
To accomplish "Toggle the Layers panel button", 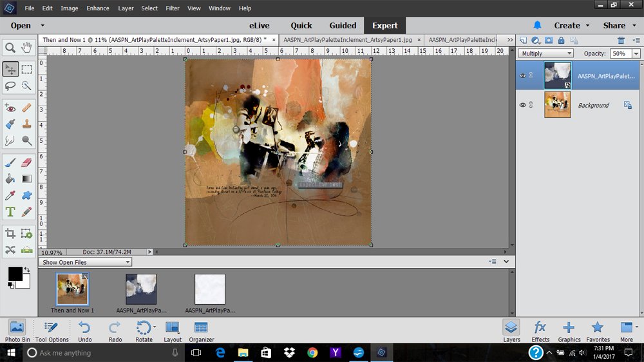I will pos(511,331).
